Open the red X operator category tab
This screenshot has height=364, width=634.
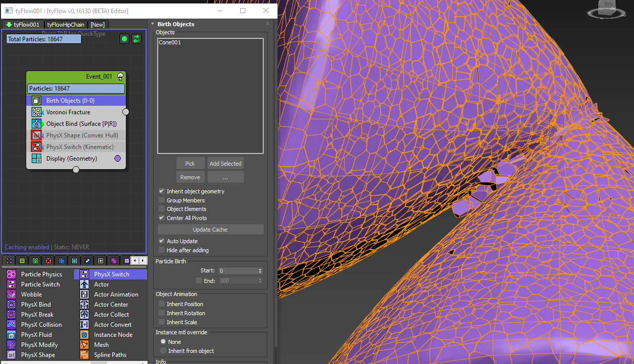click(48, 261)
